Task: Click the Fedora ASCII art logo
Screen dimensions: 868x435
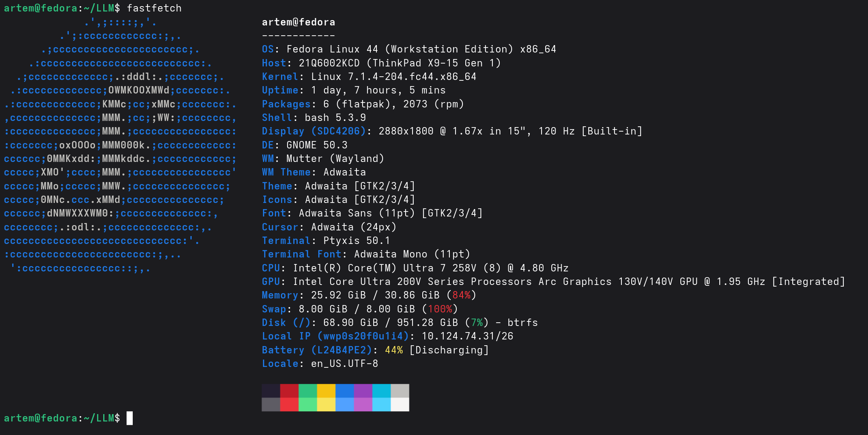Action: click(x=120, y=145)
